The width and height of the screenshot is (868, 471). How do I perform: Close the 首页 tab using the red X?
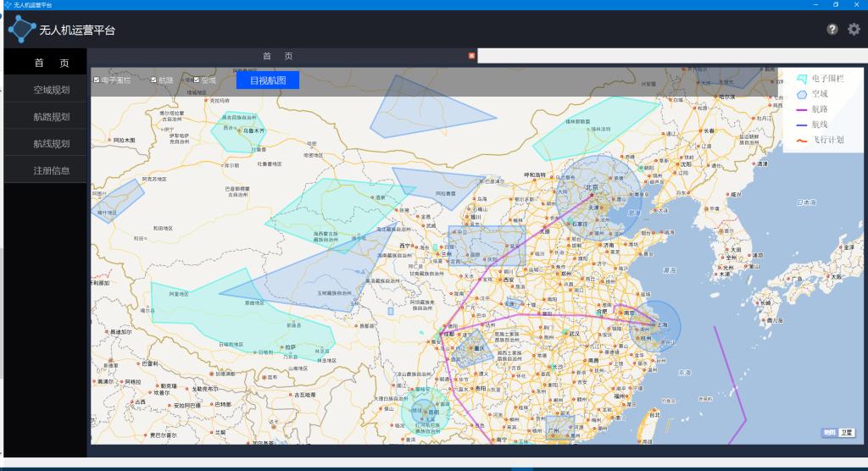coord(472,56)
